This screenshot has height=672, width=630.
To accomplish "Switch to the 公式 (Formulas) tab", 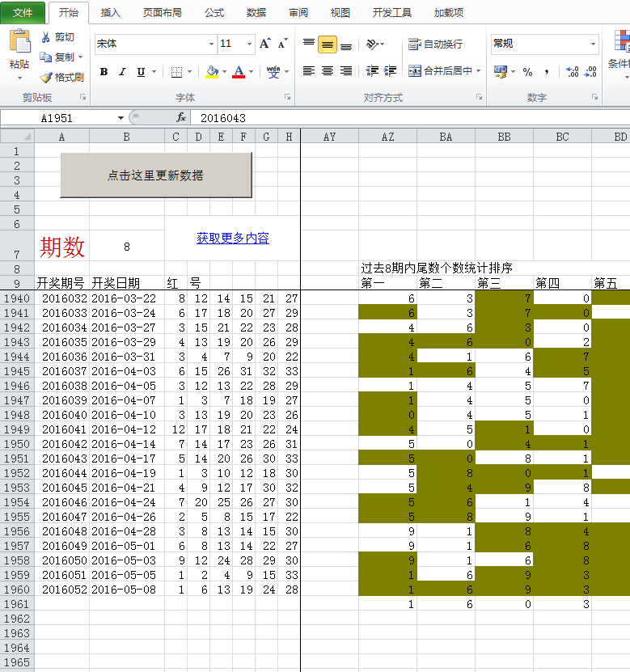I will pos(214,13).
